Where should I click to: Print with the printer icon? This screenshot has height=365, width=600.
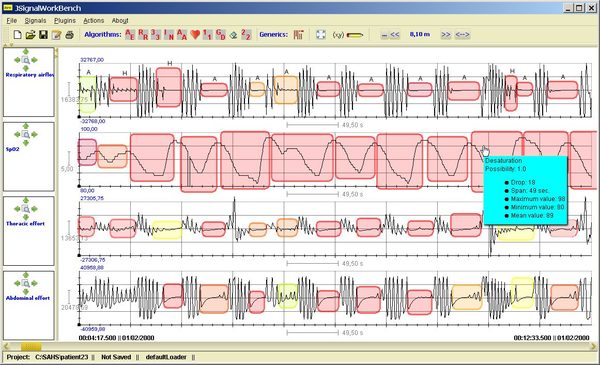[69, 35]
